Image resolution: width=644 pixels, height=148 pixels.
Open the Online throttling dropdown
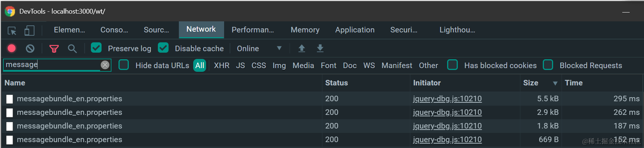pos(259,49)
